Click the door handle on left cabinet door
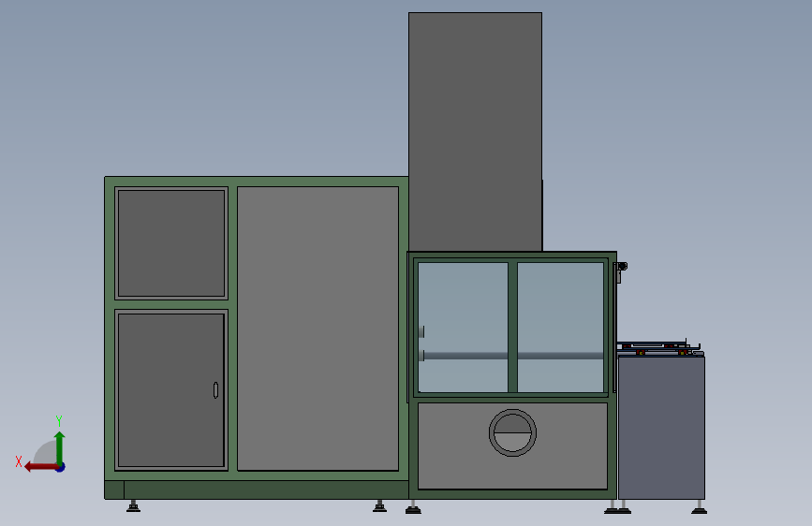Screen dimensions: 812x526 coord(216,390)
